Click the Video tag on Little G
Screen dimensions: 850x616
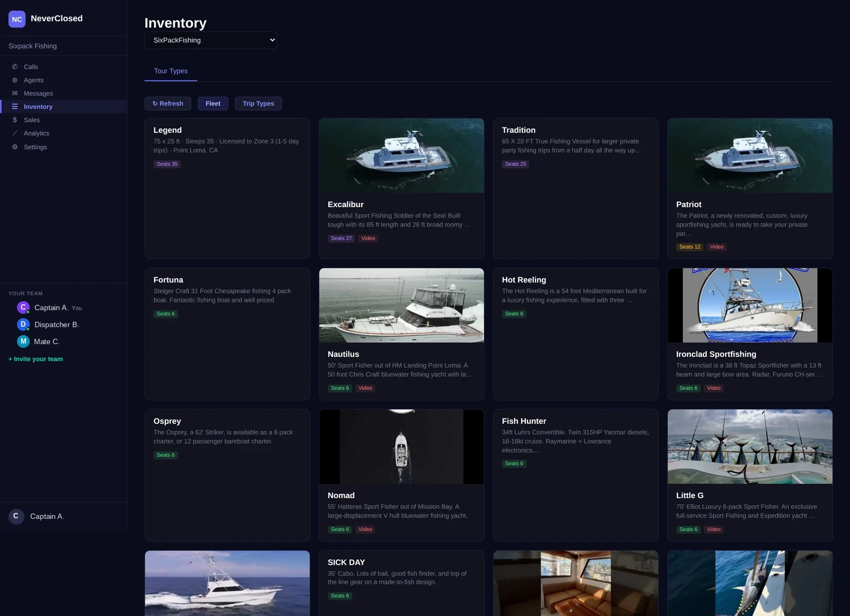[714, 529]
